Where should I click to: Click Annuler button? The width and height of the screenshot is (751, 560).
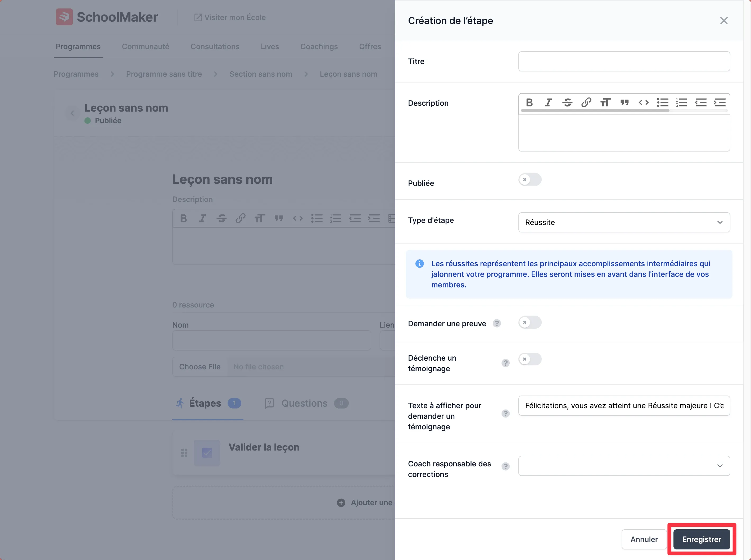tap(644, 539)
